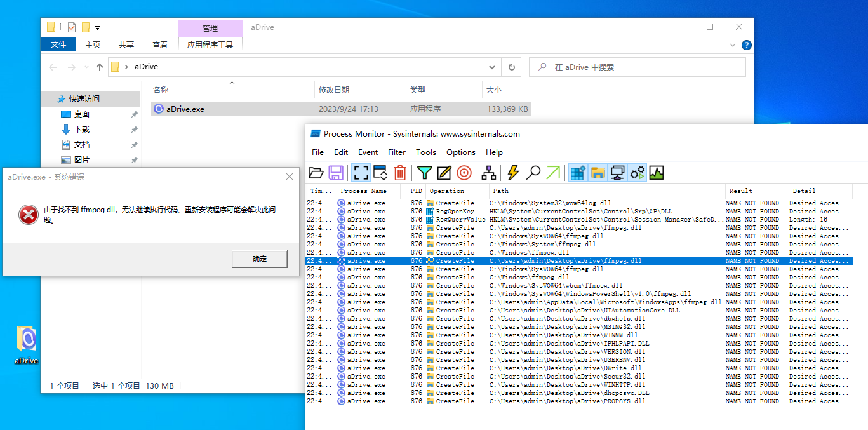Toggle Show File System Activity
868x430 pixels.
coord(597,172)
